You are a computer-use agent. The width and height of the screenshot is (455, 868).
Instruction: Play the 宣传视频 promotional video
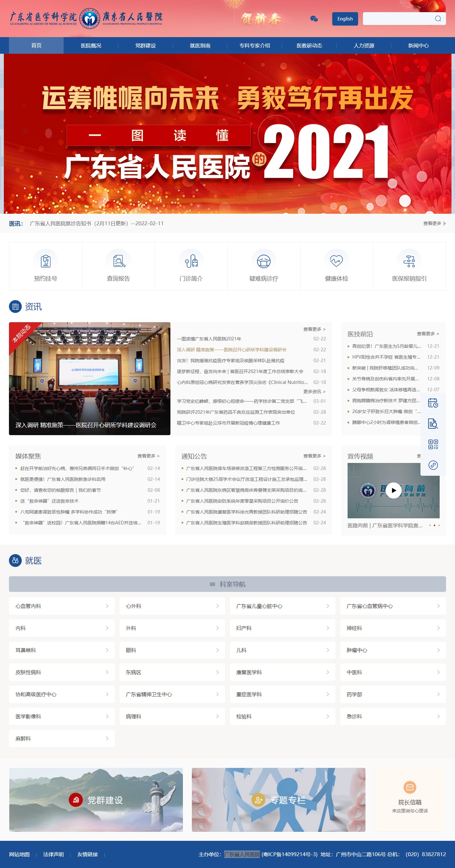point(393,490)
